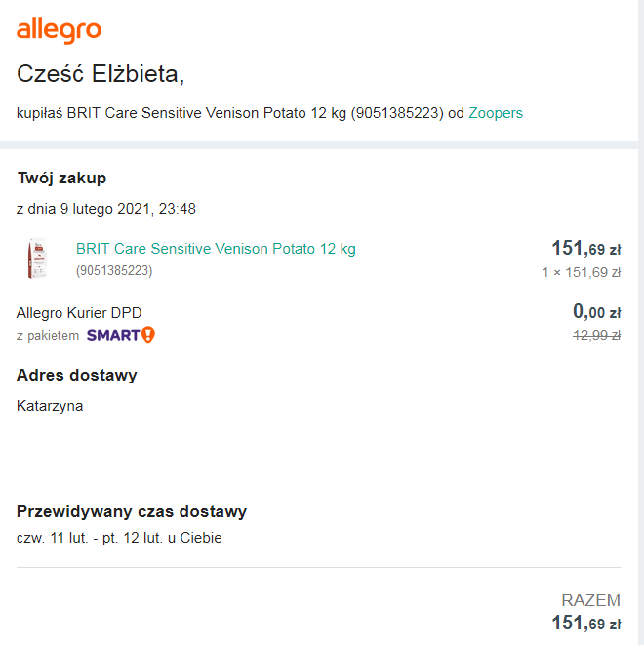The width and height of the screenshot is (644, 645).
Task: Click the "Allegro Kurier DPD" delivery method
Action: 86,312
